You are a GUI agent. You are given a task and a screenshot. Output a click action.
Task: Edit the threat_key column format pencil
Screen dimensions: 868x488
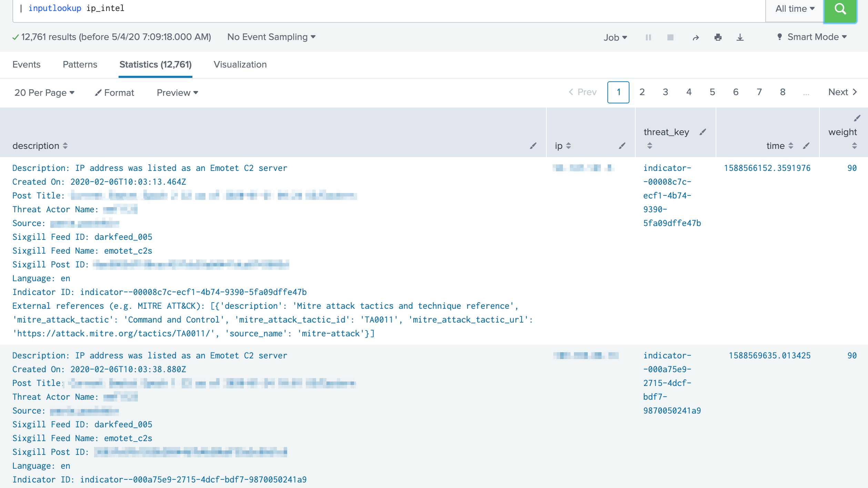click(x=703, y=132)
